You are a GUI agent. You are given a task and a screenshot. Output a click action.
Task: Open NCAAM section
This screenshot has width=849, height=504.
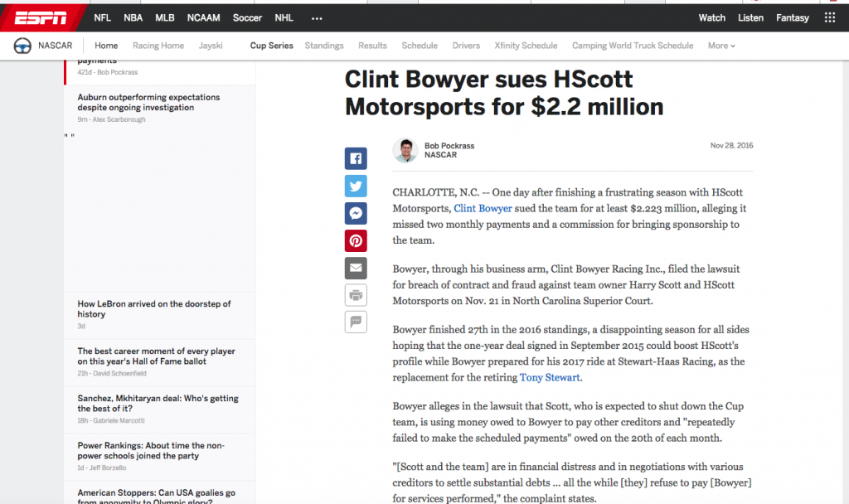pos(204,18)
